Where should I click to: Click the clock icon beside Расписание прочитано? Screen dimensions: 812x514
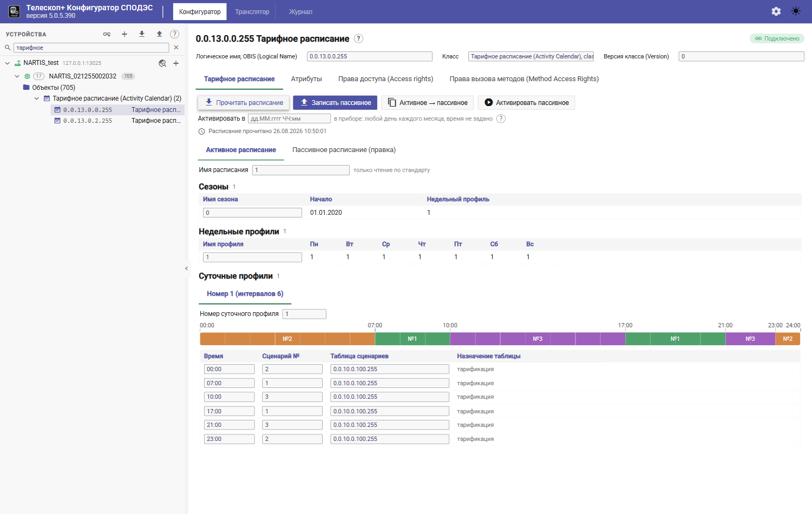click(x=202, y=131)
